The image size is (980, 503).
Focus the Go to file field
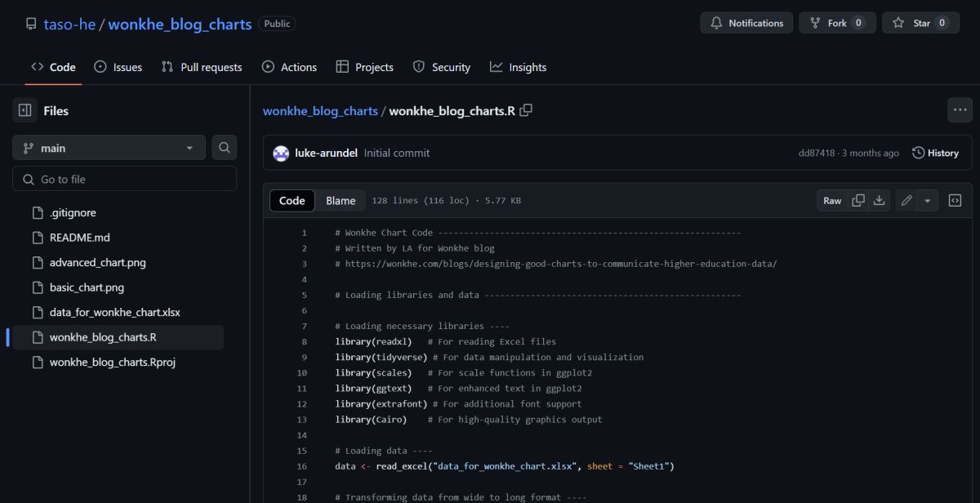point(124,179)
